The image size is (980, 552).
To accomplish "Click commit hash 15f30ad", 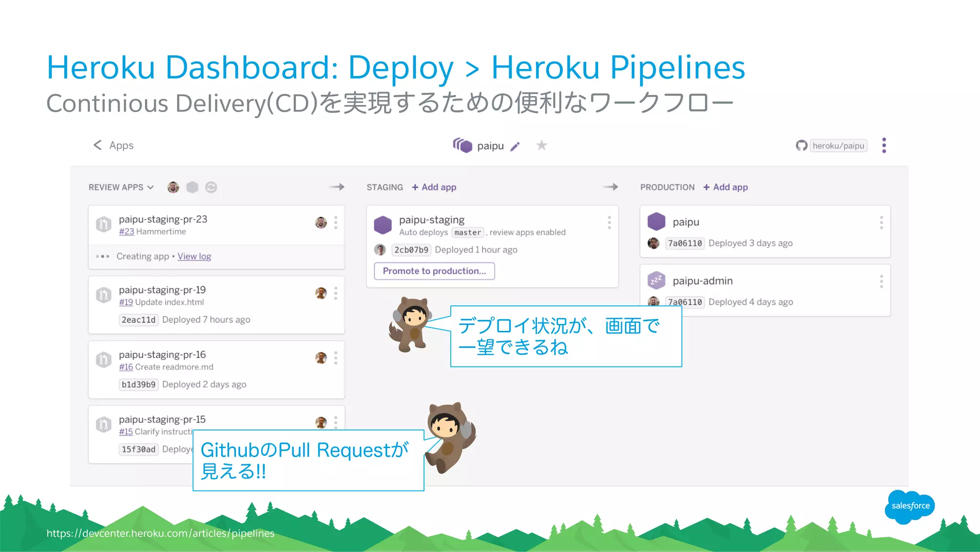I will point(138,449).
